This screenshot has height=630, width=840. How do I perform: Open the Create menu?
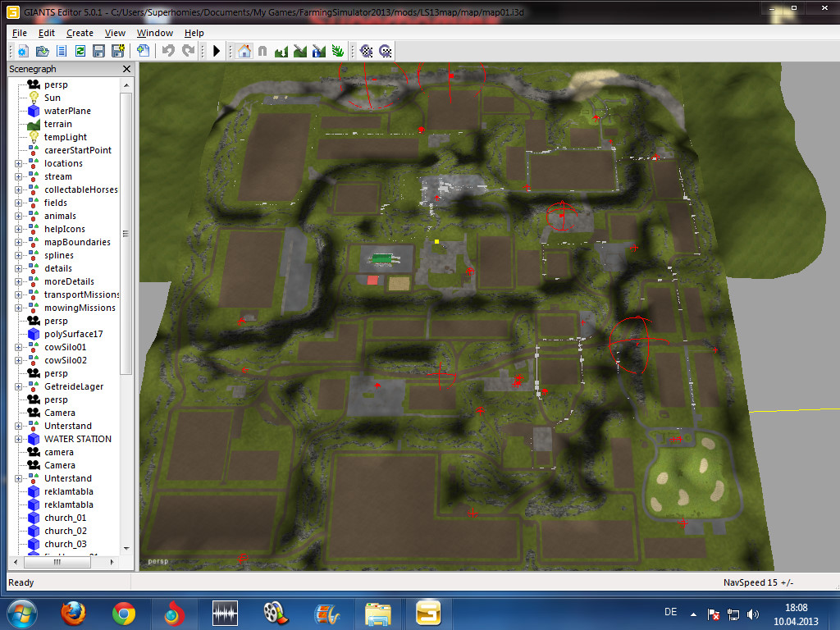[x=80, y=33]
